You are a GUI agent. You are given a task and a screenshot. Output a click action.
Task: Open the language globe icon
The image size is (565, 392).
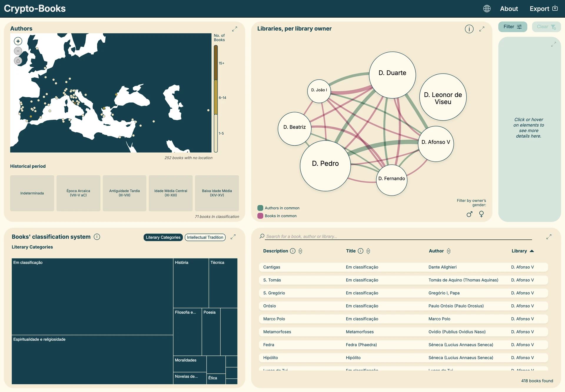487,9
